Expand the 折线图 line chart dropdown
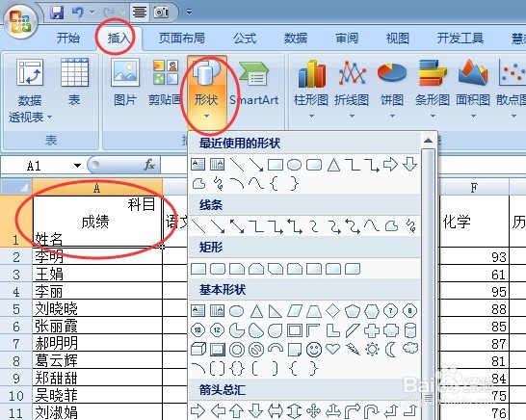This screenshot has height=420, width=526. tap(352, 116)
